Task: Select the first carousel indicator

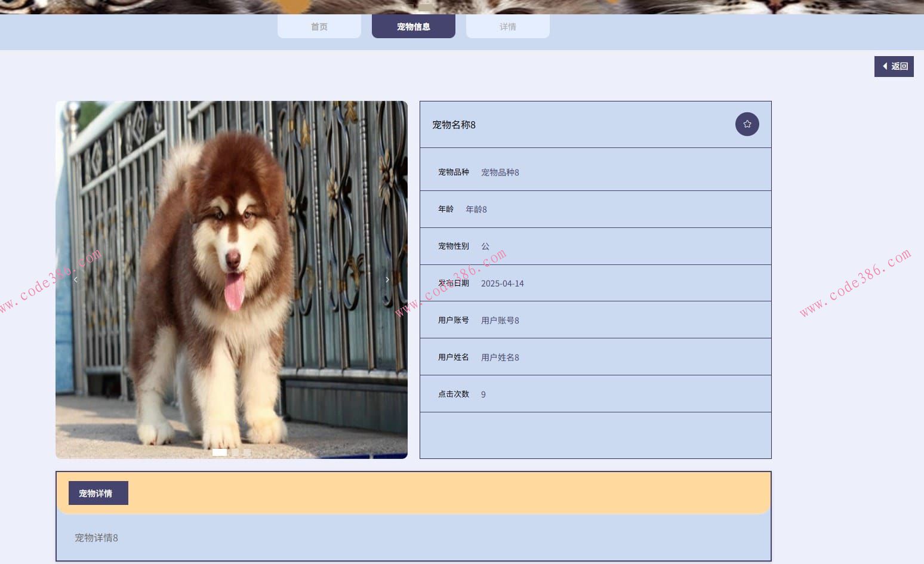Action: pos(219,452)
